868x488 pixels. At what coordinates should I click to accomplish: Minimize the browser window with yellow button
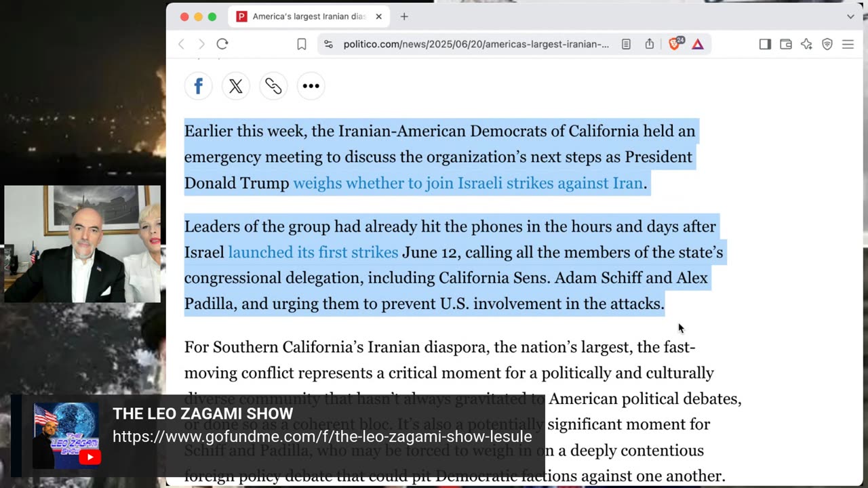click(198, 16)
